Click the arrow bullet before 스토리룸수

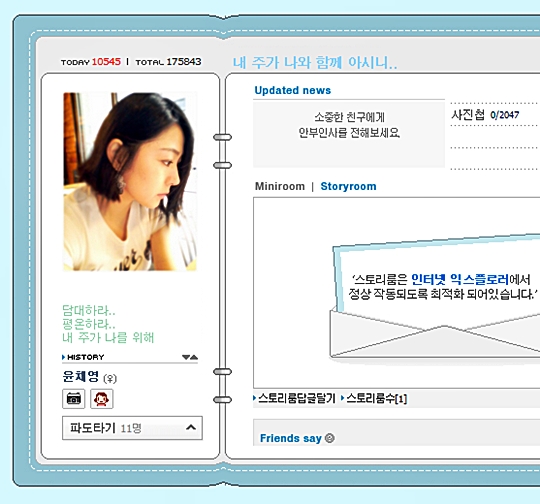pyautogui.click(x=342, y=398)
